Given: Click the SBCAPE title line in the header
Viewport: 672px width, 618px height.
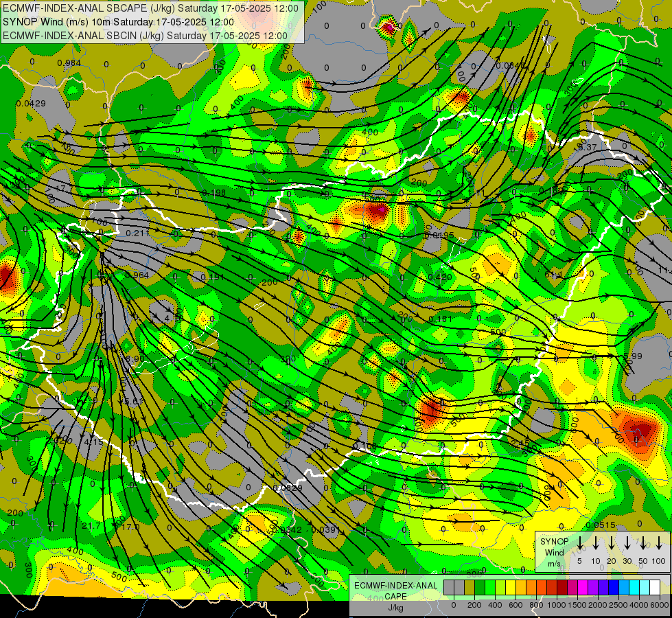Looking at the screenshot, I should click(150, 8).
